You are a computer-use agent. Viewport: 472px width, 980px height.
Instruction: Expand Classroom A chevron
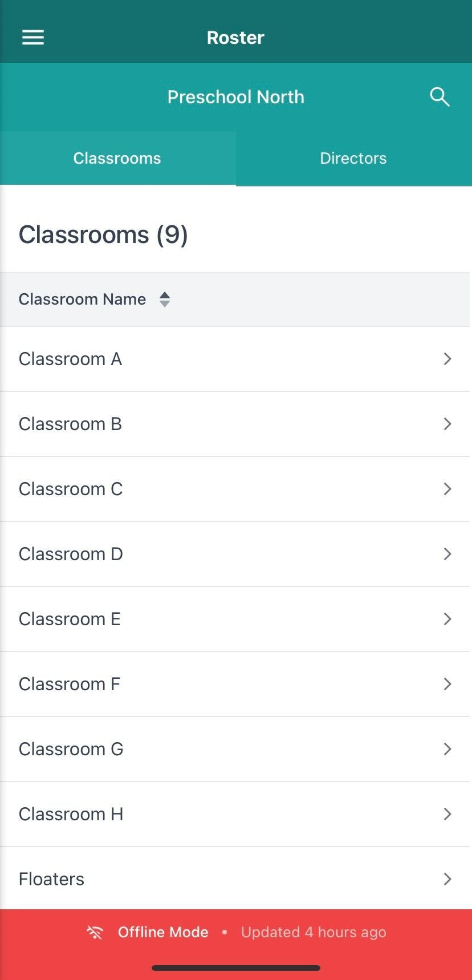[447, 359]
